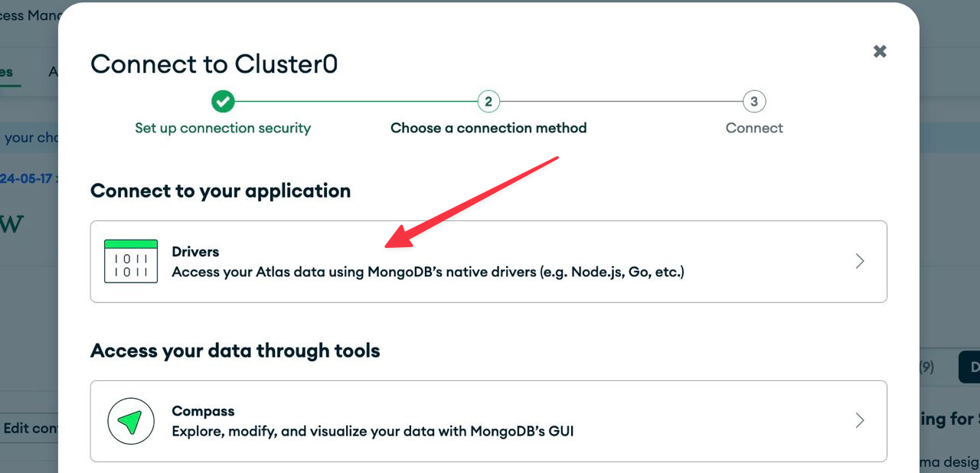
Task: Open the Compass title link
Action: [203, 411]
